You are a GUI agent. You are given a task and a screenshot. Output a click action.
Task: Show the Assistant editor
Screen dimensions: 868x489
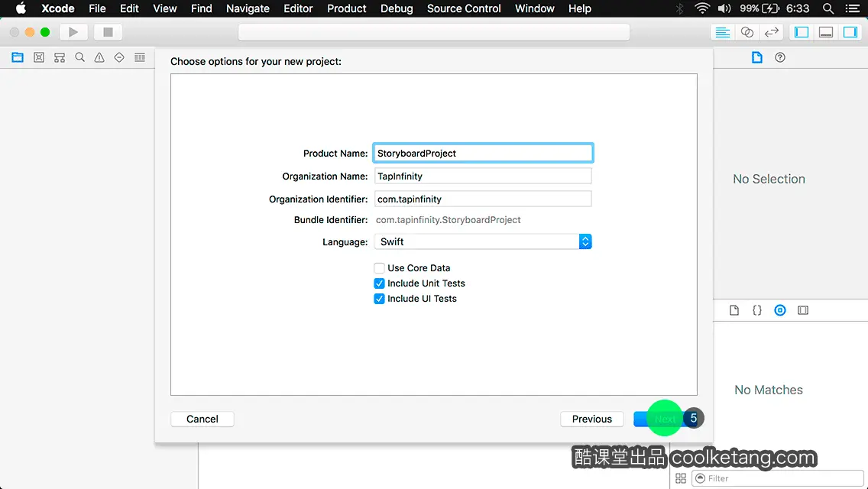pyautogui.click(x=747, y=32)
